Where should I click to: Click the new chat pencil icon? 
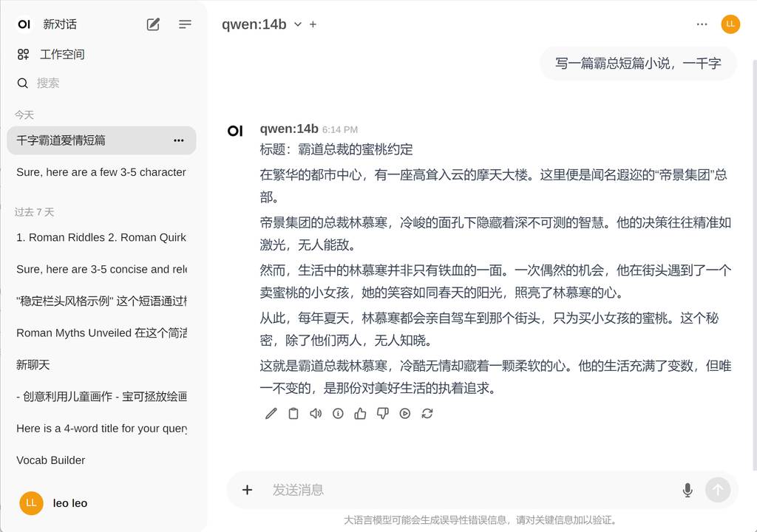point(153,24)
